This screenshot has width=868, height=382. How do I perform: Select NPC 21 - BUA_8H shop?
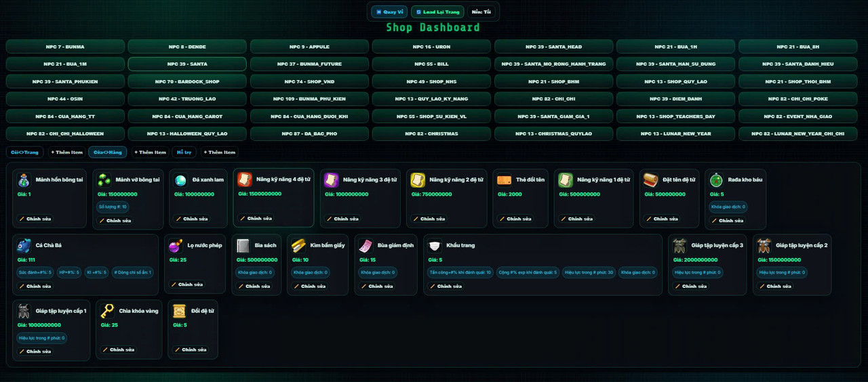point(797,47)
